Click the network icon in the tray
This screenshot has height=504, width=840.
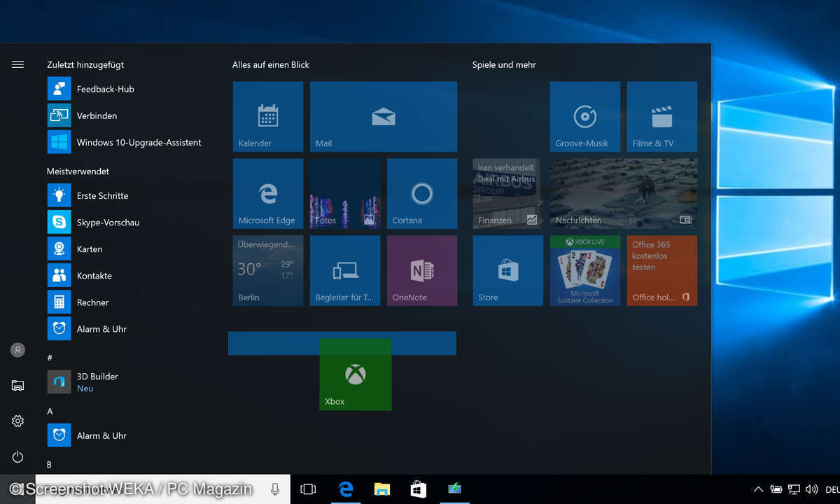pos(794,489)
